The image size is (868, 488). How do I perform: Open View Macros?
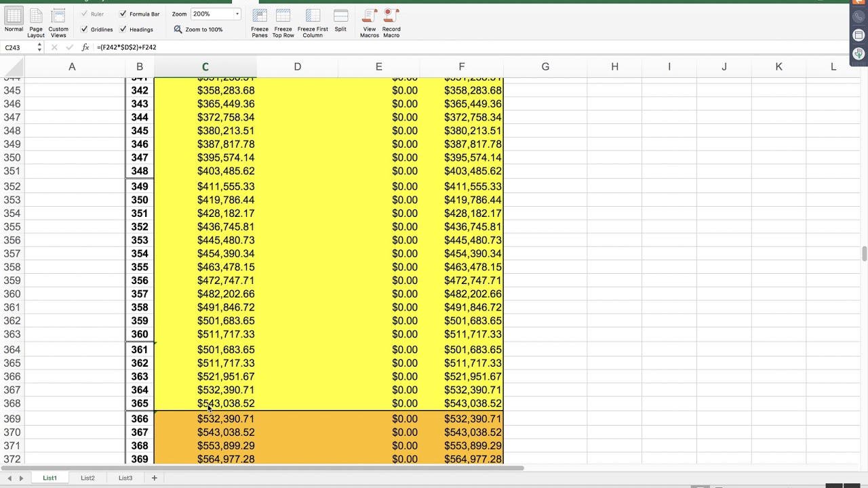(x=370, y=22)
